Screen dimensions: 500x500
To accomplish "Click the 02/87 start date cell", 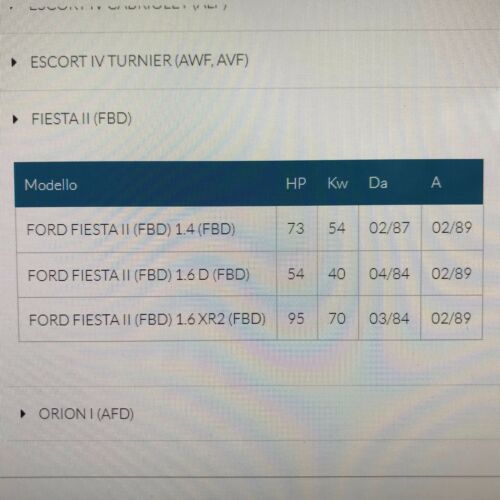I will click(x=390, y=228).
